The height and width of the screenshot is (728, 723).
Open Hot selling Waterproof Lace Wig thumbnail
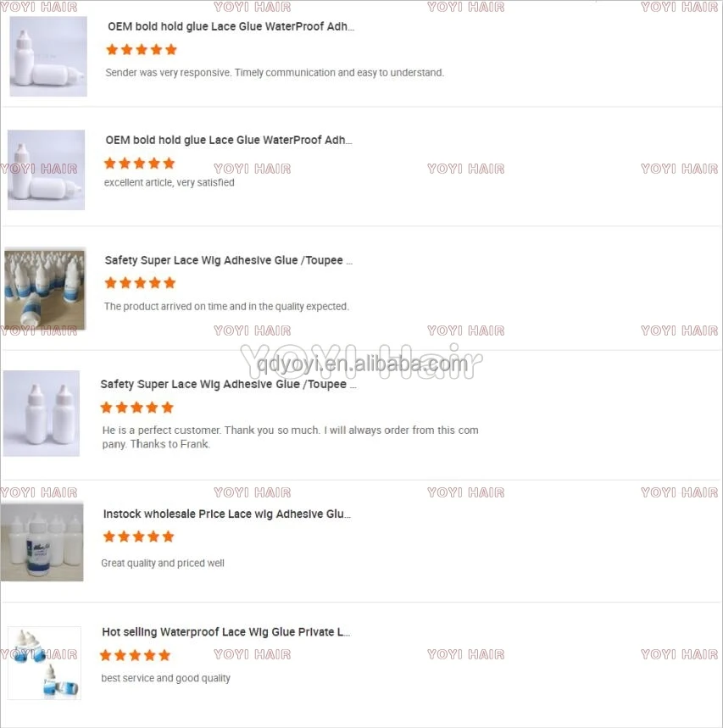44,663
